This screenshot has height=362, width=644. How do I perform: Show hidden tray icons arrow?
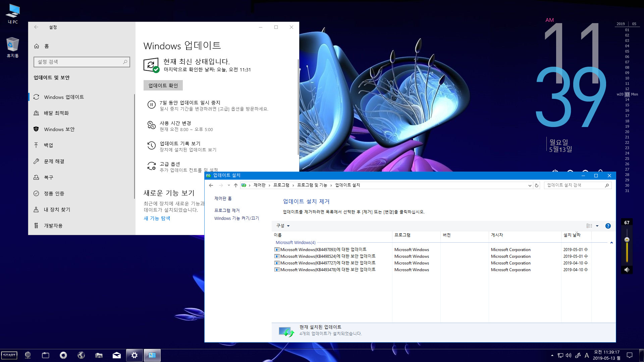tap(552, 355)
